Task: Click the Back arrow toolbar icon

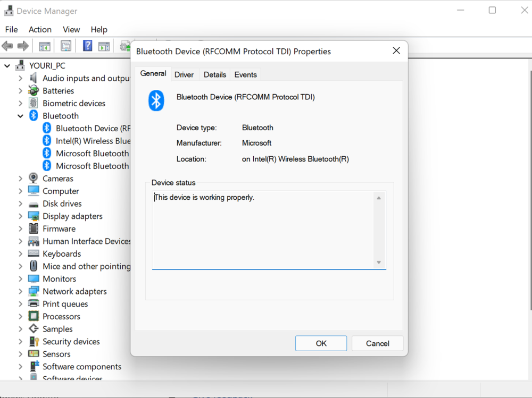Action: click(x=7, y=46)
